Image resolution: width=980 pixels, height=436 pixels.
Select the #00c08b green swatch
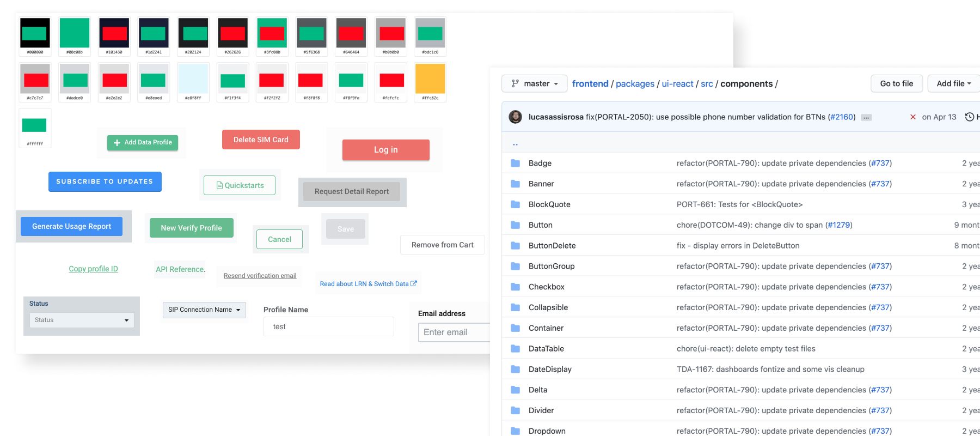[x=75, y=37]
